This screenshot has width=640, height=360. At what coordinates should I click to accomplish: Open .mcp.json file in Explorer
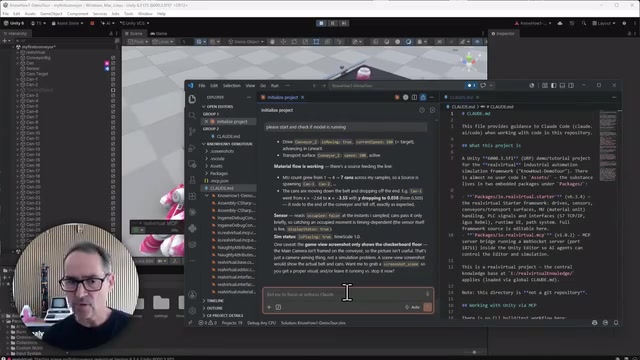click(x=220, y=180)
